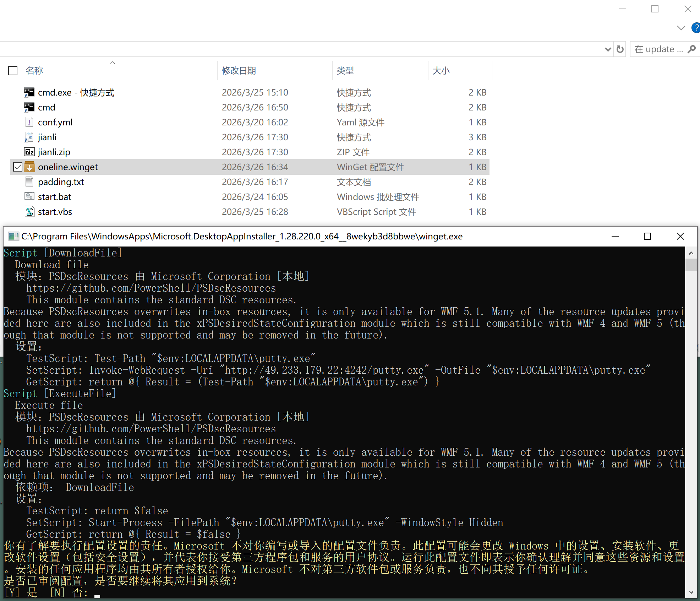
Task: Select the start.bat batch file icon
Action: (x=29, y=197)
